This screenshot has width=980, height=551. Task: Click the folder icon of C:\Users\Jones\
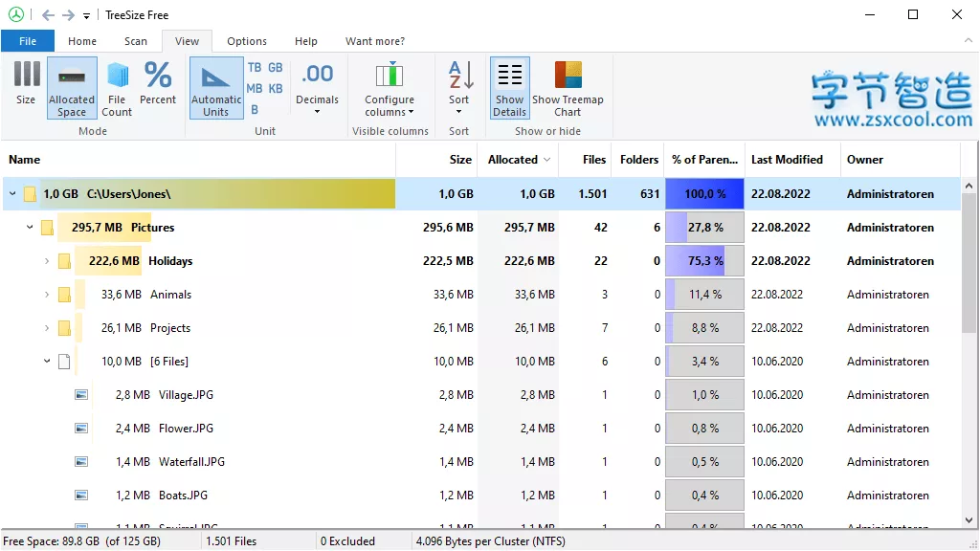[30, 193]
